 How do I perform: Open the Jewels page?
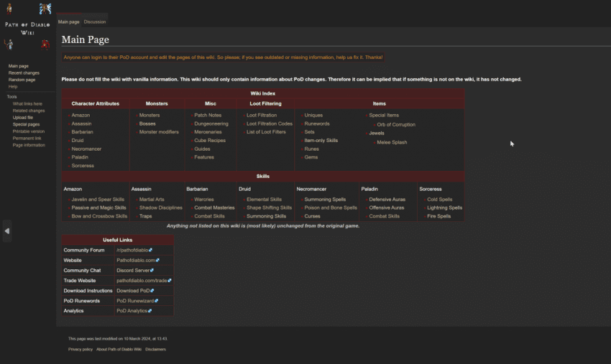click(x=377, y=133)
